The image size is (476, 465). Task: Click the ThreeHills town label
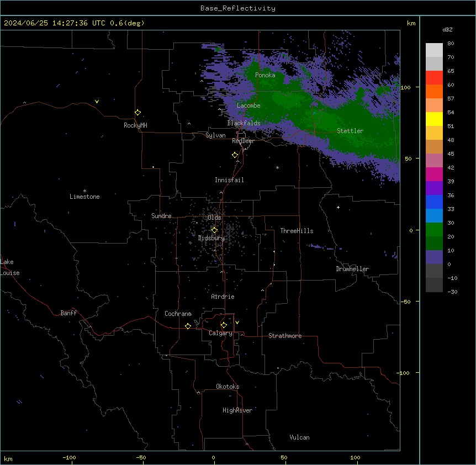[x=297, y=231]
